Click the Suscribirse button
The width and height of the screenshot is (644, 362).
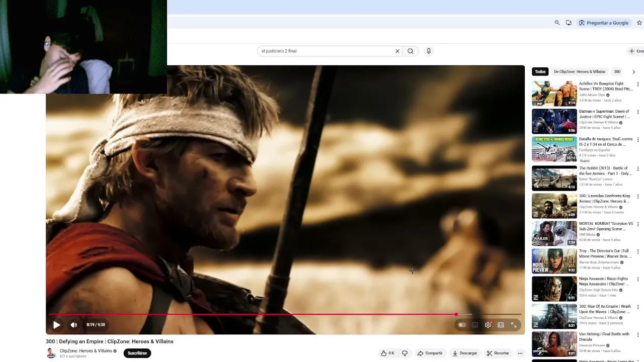[137, 353]
